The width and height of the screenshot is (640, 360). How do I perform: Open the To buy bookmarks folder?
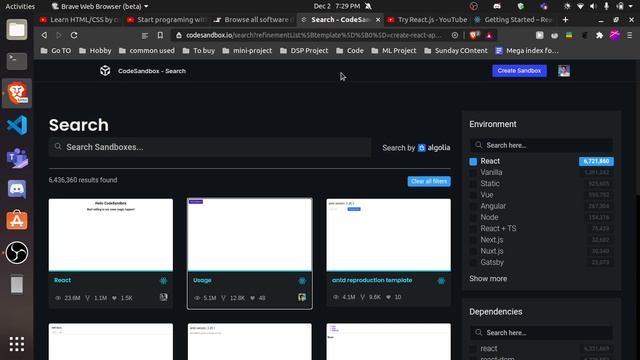tap(199, 51)
